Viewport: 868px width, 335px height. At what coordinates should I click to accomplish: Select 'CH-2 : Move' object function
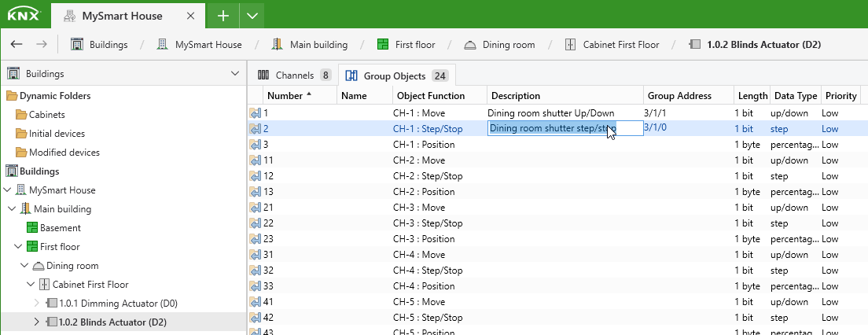(x=419, y=160)
